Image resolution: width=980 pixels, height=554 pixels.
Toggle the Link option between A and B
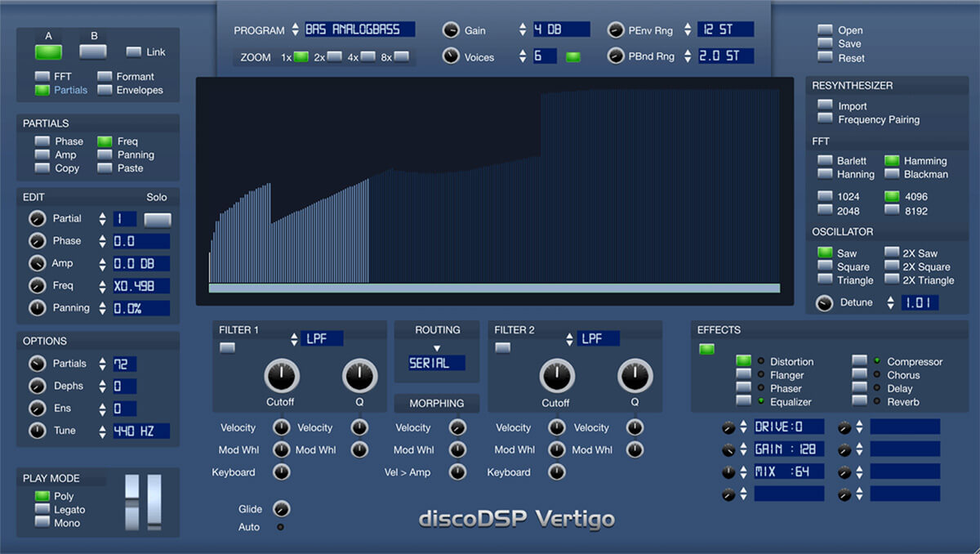tap(131, 51)
